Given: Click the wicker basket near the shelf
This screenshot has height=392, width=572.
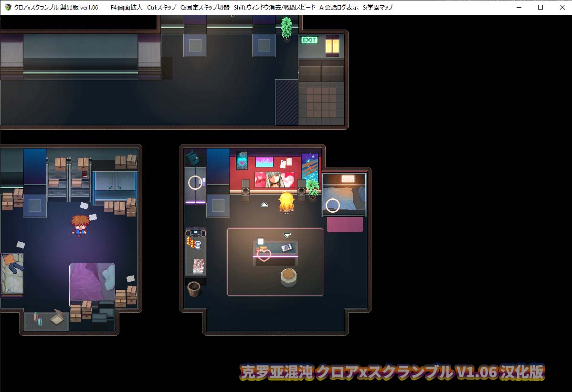Looking at the screenshot, I should click(x=193, y=289).
